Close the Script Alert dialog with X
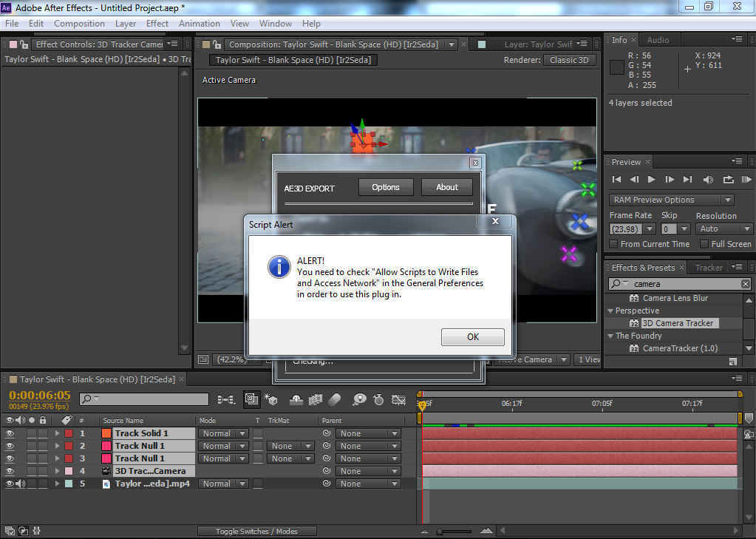Viewport: 756px width, 539px height. (x=495, y=221)
